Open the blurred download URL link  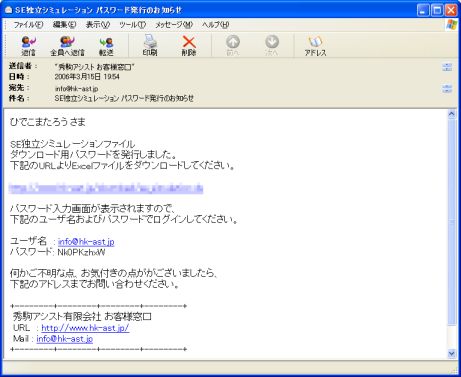coord(106,188)
